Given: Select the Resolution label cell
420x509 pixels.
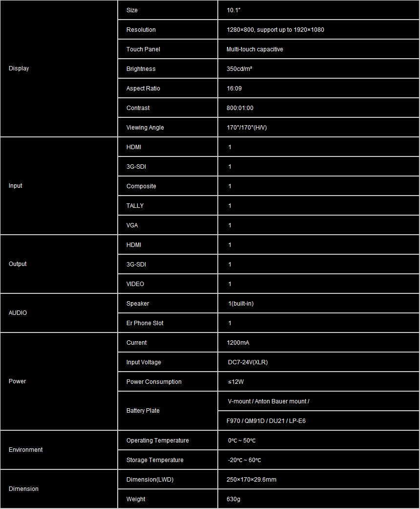Looking at the screenshot, I should (x=141, y=30).
